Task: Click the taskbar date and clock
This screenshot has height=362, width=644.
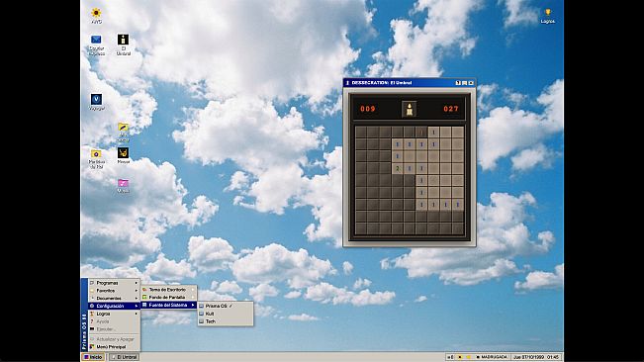Action: 536,357
